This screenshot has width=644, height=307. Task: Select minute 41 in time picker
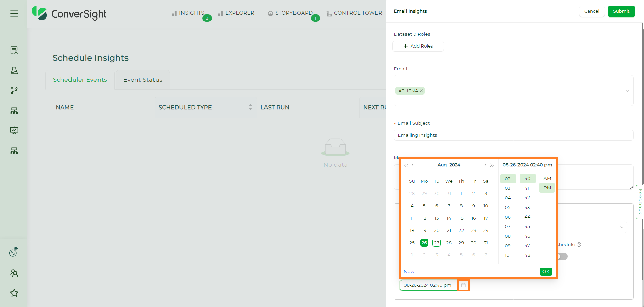(527, 188)
